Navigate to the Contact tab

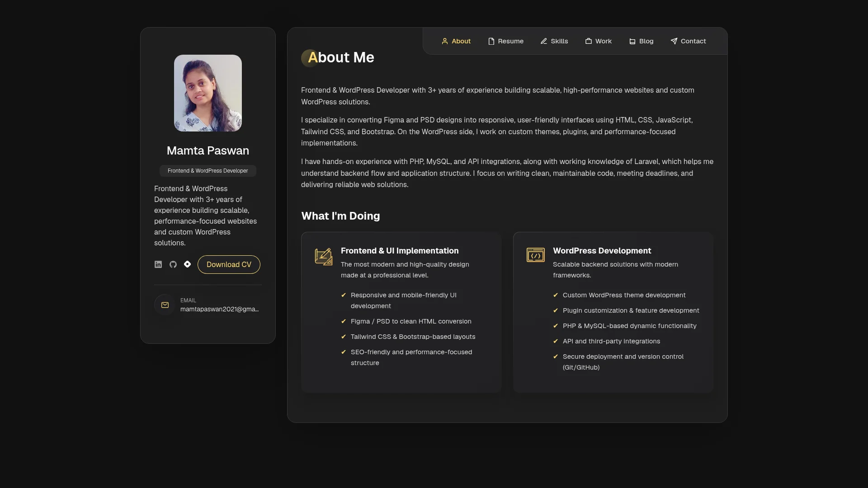pos(688,41)
